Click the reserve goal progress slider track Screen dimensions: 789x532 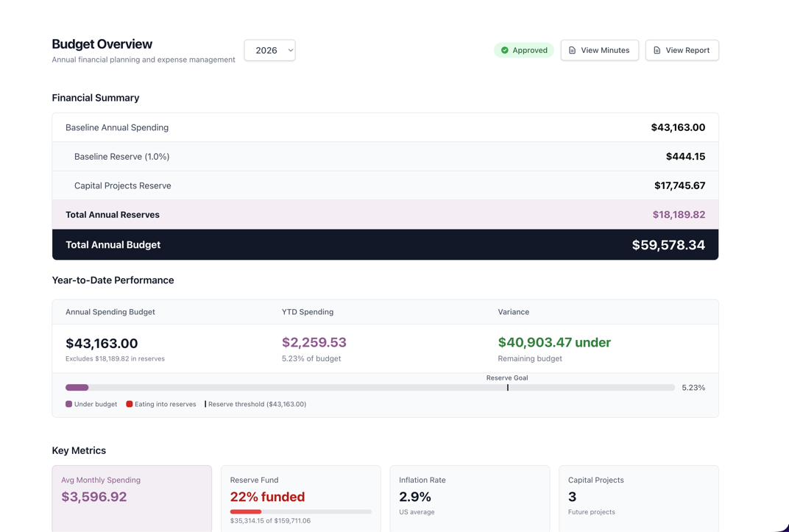pyautogui.click(x=368, y=387)
